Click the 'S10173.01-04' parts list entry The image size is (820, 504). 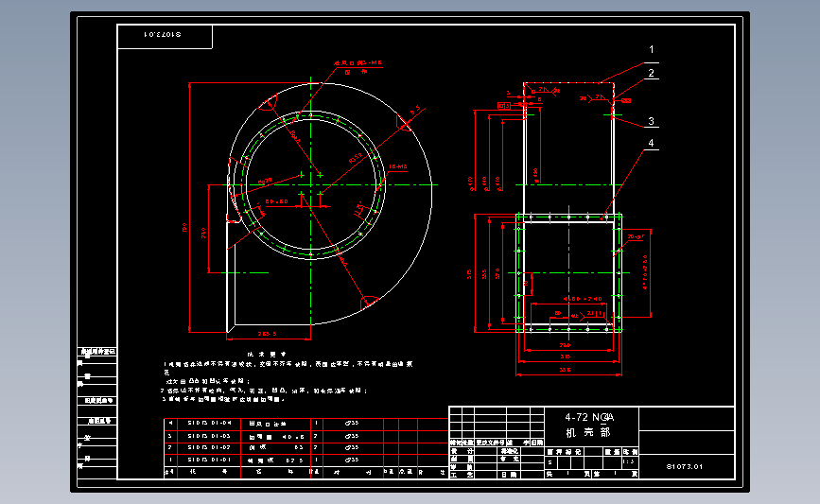click(209, 423)
